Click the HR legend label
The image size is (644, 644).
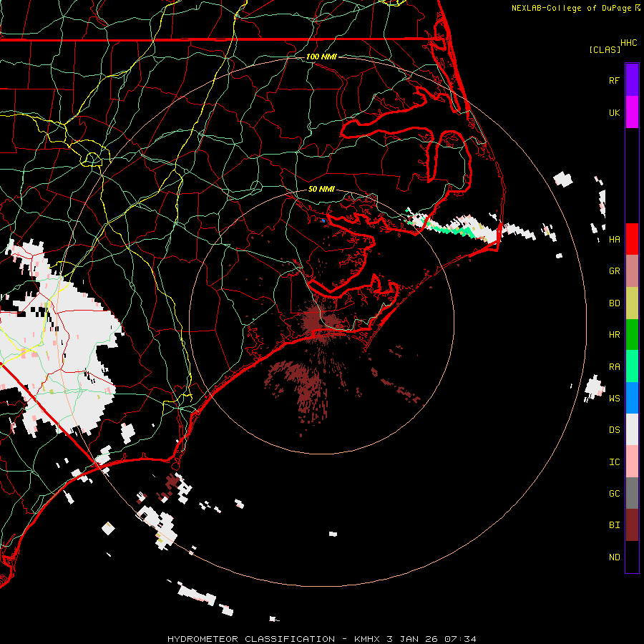pos(614,335)
